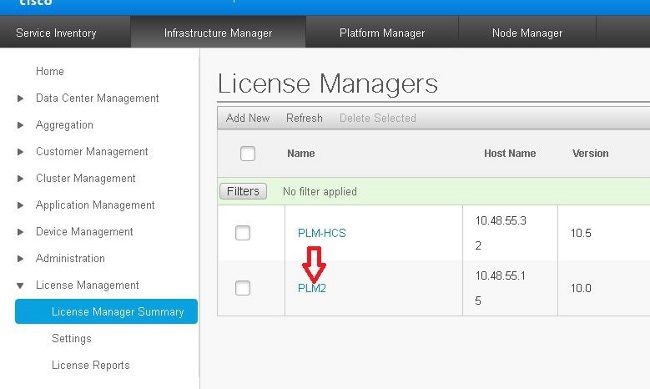This screenshot has width=650, height=389.
Task: Expand the Customer Management arrow
Action: [x=20, y=152]
